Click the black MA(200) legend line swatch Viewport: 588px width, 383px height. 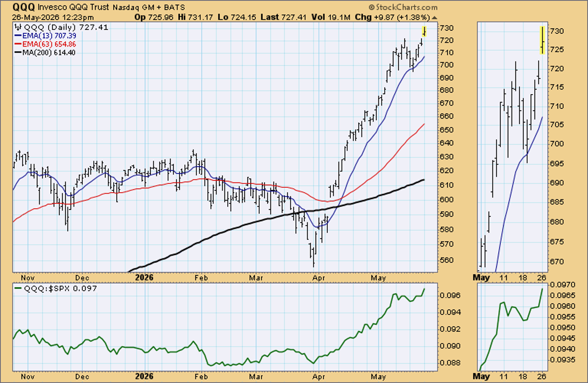coord(18,52)
